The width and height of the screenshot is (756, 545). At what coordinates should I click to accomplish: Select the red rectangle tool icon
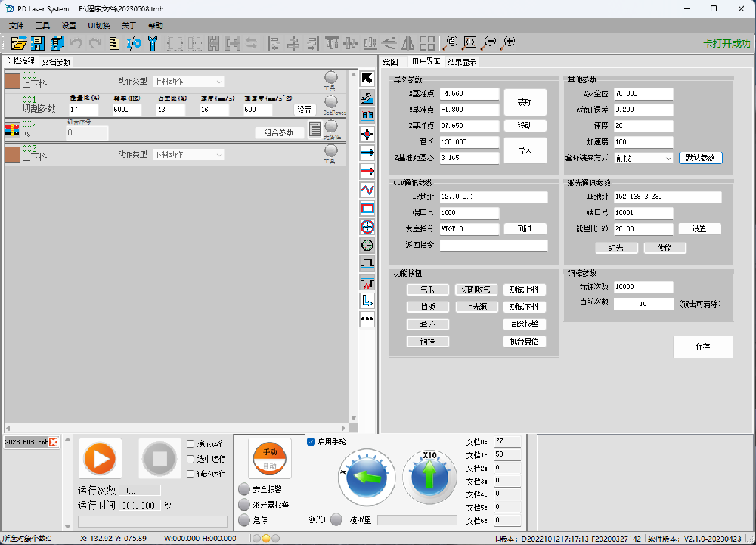coord(367,208)
